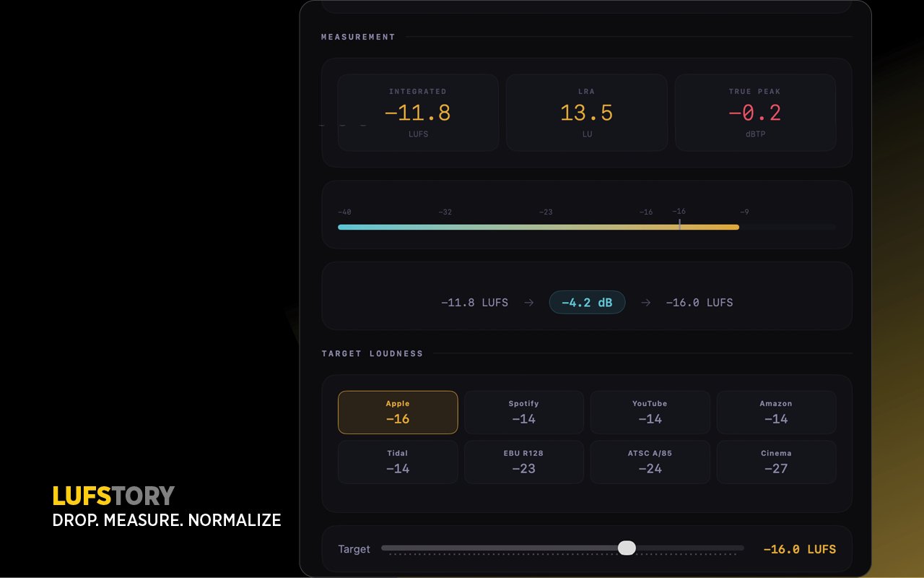
Task: Click the LRA 13.5 LU measurement card
Action: [587, 113]
